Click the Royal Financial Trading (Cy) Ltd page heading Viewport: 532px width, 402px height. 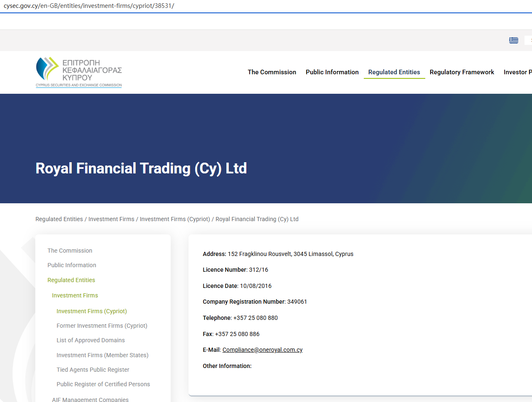pos(141,168)
